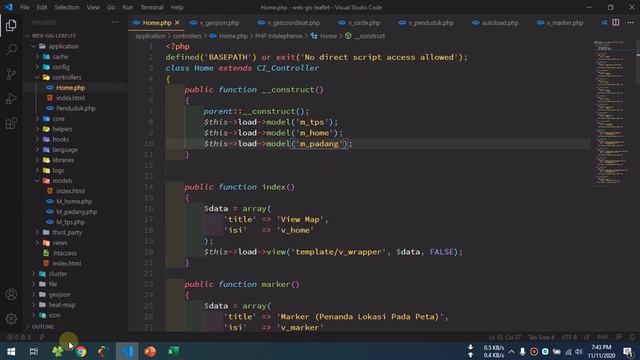This screenshot has width=640, height=360.
Task: Open Source Control view
Action: [x=11, y=74]
